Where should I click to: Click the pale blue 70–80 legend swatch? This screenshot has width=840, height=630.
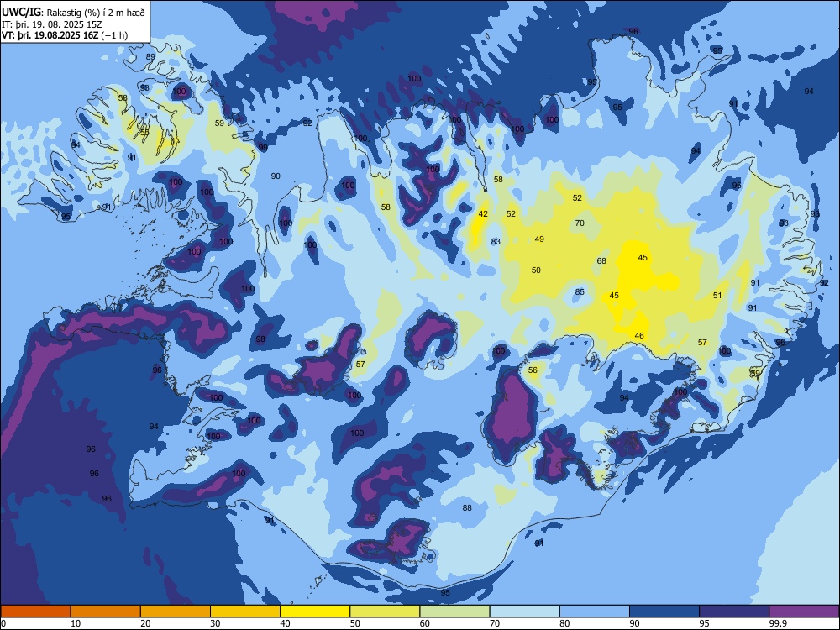[524, 612]
